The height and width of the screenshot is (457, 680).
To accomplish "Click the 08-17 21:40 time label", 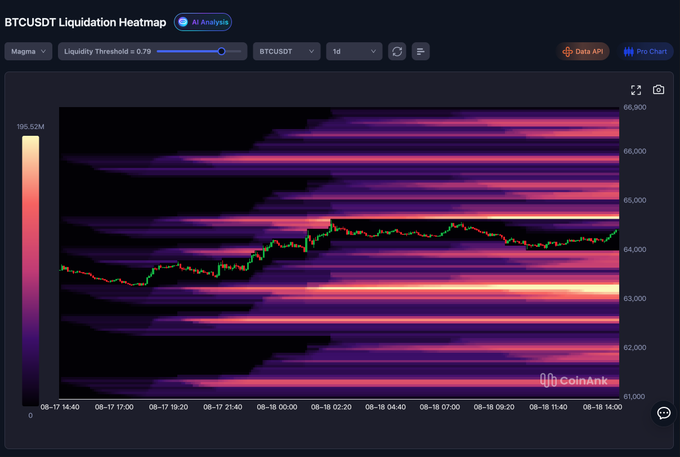I will tap(222, 407).
